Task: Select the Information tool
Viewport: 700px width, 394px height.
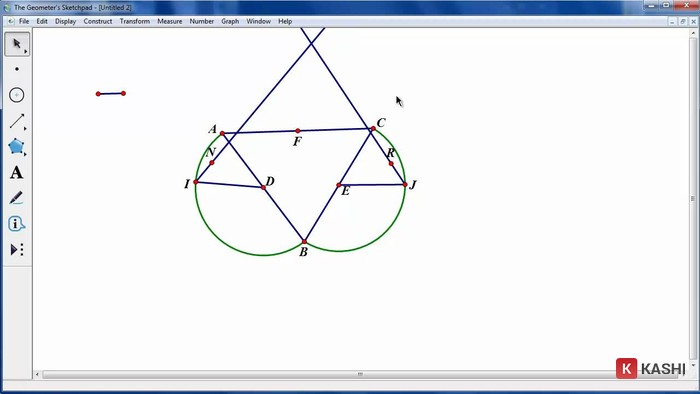Action: tap(17, 224)
